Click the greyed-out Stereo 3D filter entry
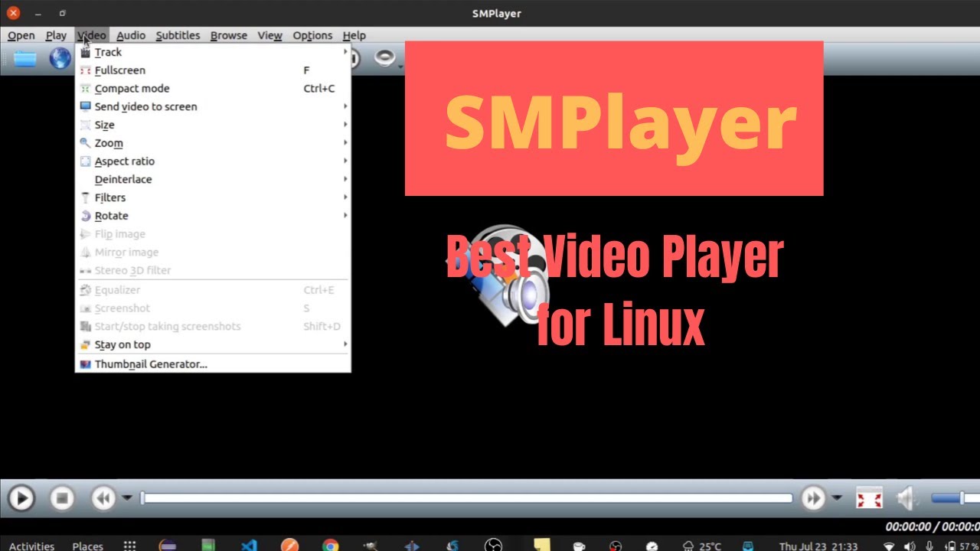The width and height of the screenshot is (980, 551). tap(213, 270)
